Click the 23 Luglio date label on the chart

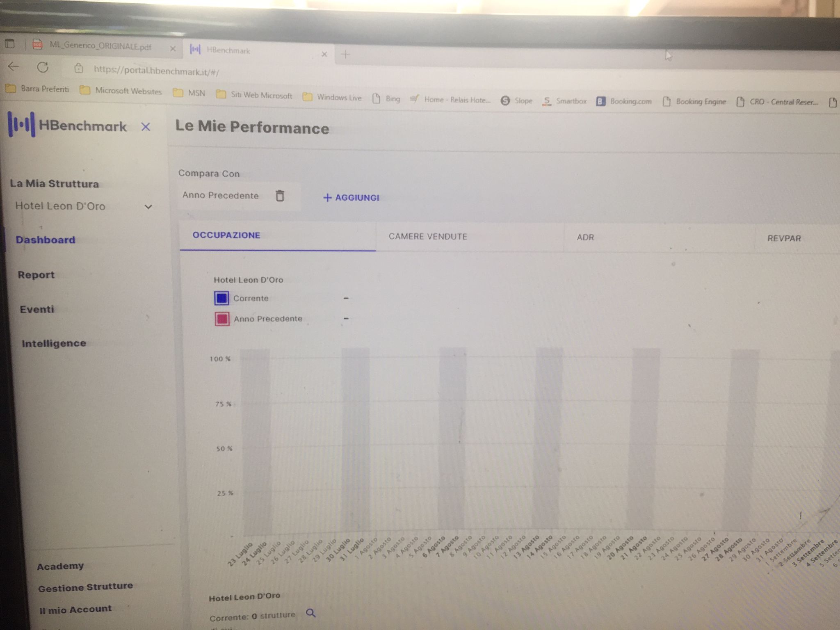[x=241, y=555]
